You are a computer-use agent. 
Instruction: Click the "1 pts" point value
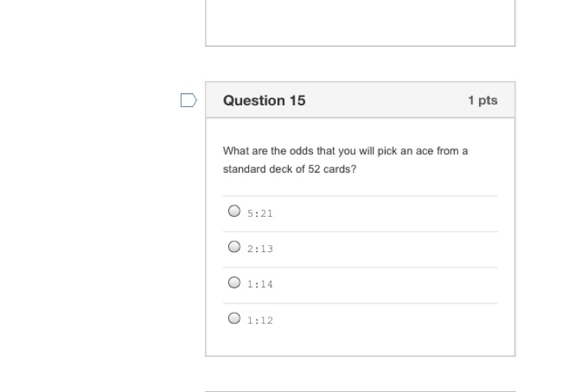(482, 100)
